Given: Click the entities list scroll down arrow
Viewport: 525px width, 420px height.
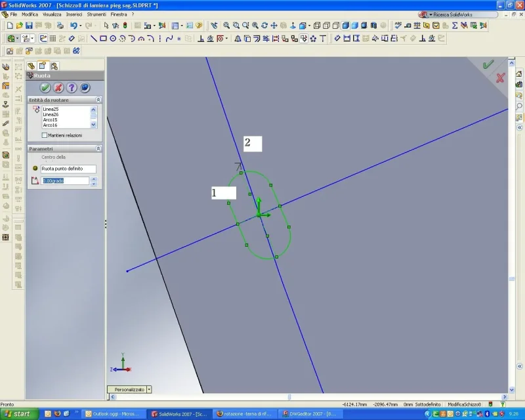Looking at the screenshot, I should (93, 125).
